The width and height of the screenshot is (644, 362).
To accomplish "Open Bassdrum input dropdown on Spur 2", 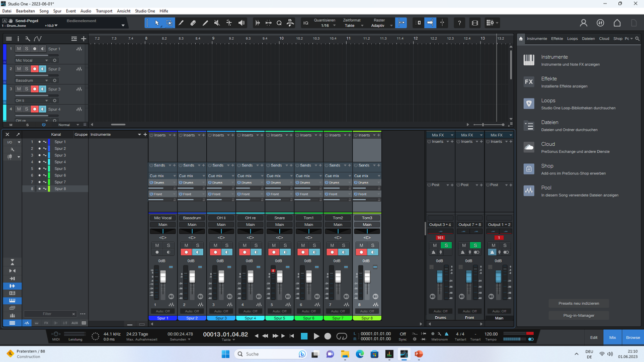I will tap(31, 80).
